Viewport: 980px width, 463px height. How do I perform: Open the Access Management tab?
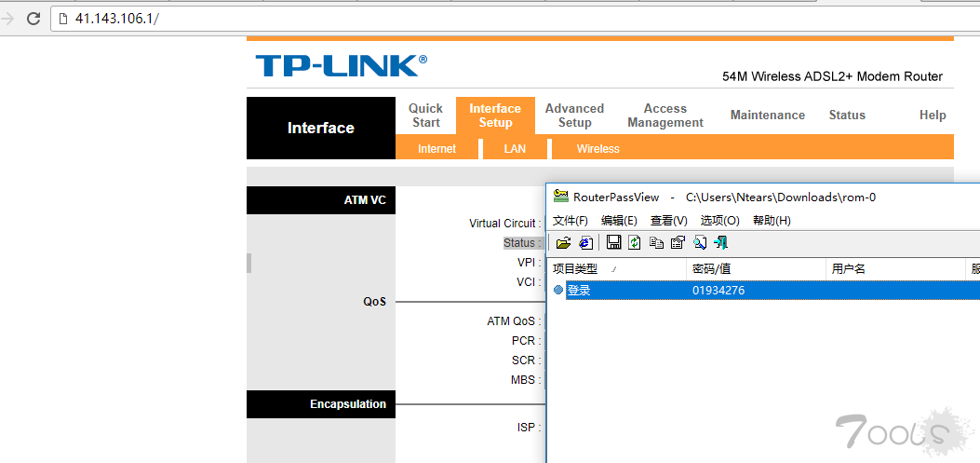tap(665, 116)
